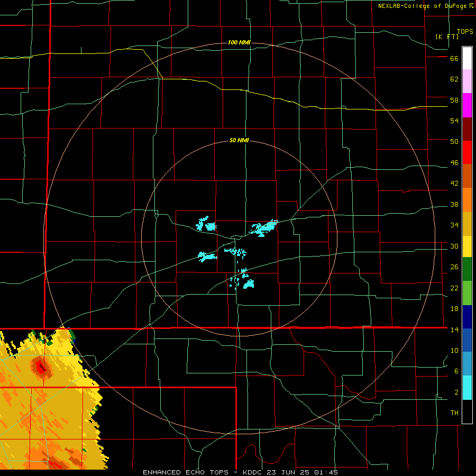476x476 pixels.
Task: Click the 62 value on the legend
Action: pyautogui.click(x=454, y=79)
